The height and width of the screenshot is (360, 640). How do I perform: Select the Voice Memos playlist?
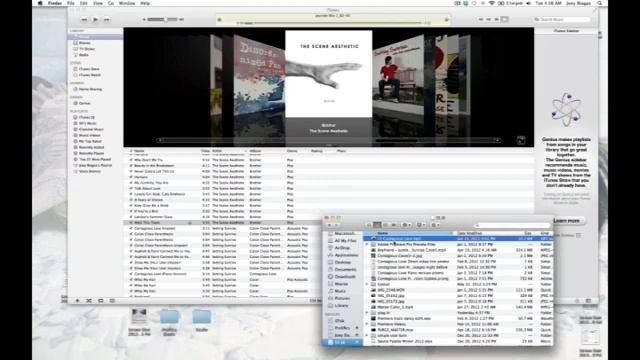[x=89, y=171]
